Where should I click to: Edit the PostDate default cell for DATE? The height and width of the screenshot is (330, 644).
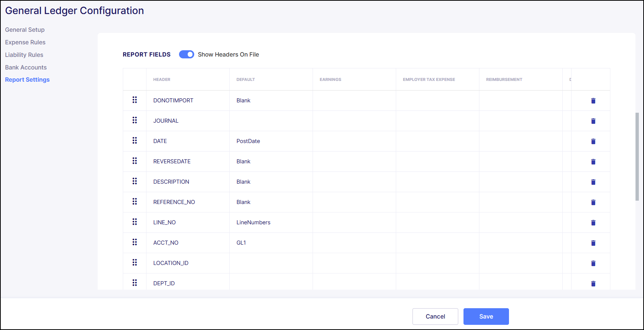coord(248,141)
